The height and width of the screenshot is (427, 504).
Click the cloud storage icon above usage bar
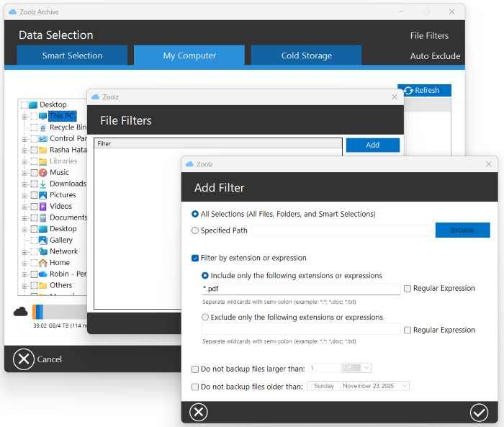[21, 311]
